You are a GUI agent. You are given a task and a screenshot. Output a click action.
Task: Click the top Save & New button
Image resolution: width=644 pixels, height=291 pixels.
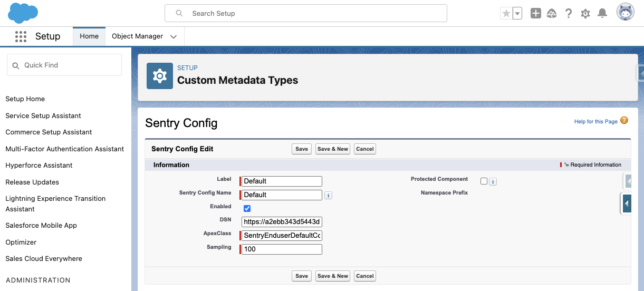(x=333, y=149)
